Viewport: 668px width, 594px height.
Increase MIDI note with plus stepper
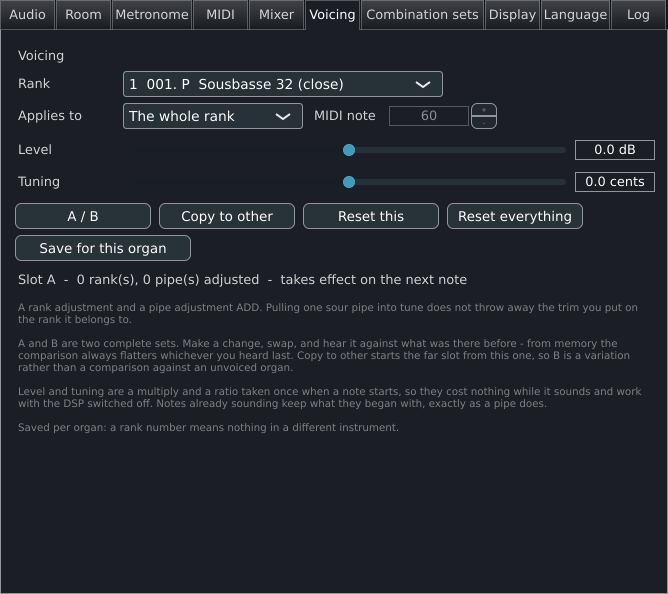pos(484,110)
